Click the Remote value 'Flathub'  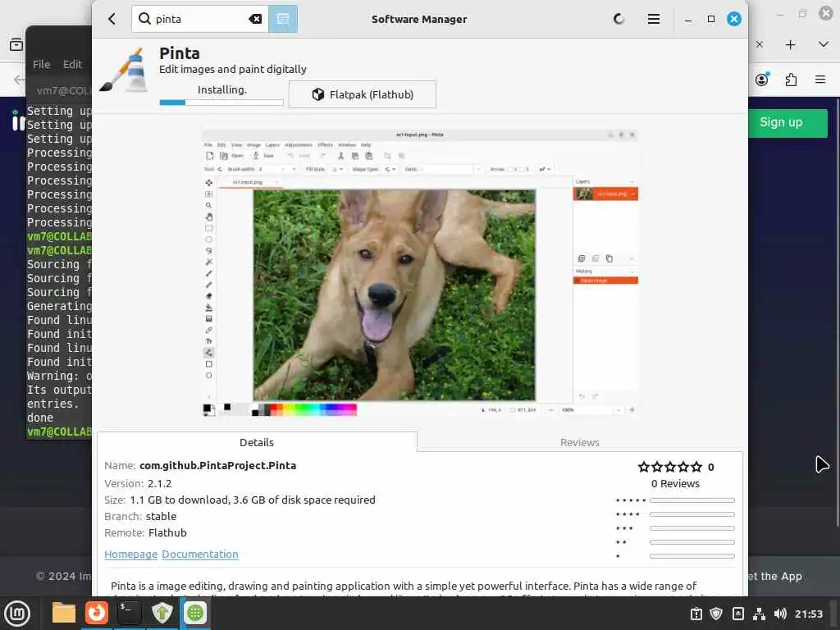coord(167,532)
